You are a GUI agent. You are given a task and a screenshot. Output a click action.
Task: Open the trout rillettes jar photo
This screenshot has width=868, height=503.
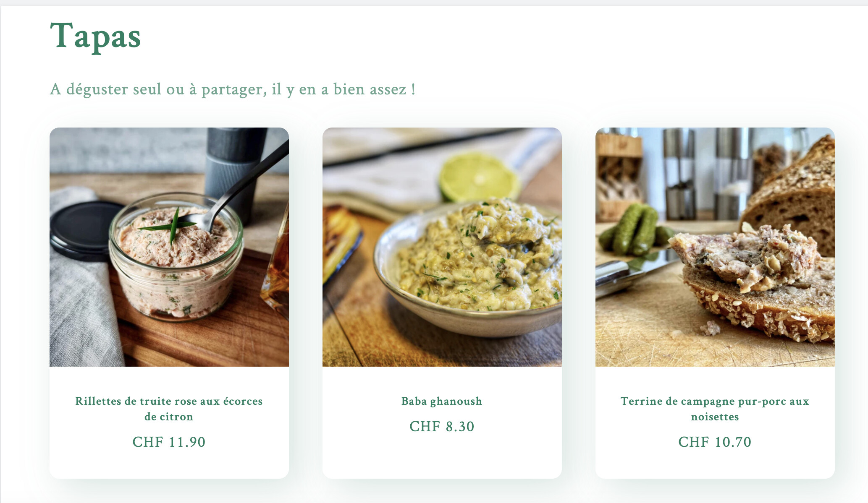(169, 247)
